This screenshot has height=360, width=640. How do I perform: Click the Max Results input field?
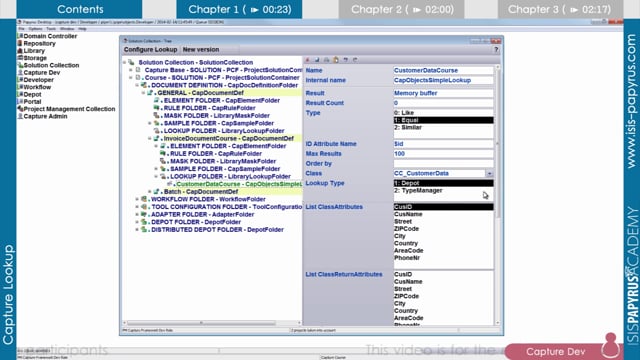tap(443, 154)
